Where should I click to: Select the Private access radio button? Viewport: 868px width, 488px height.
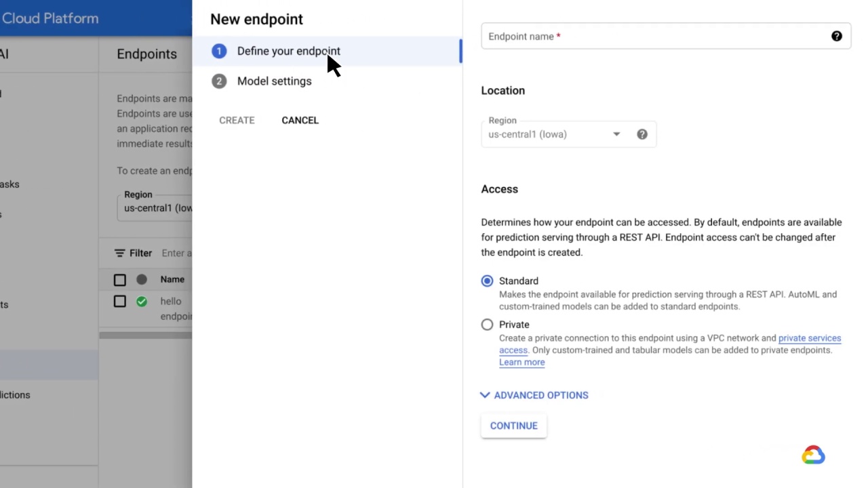(x=487, y=325)
